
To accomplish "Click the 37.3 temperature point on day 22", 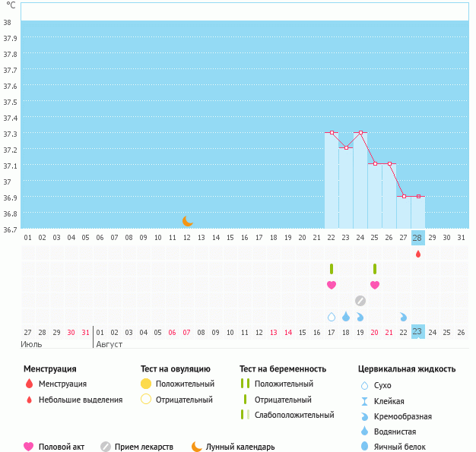I will [x=332, y=133].
